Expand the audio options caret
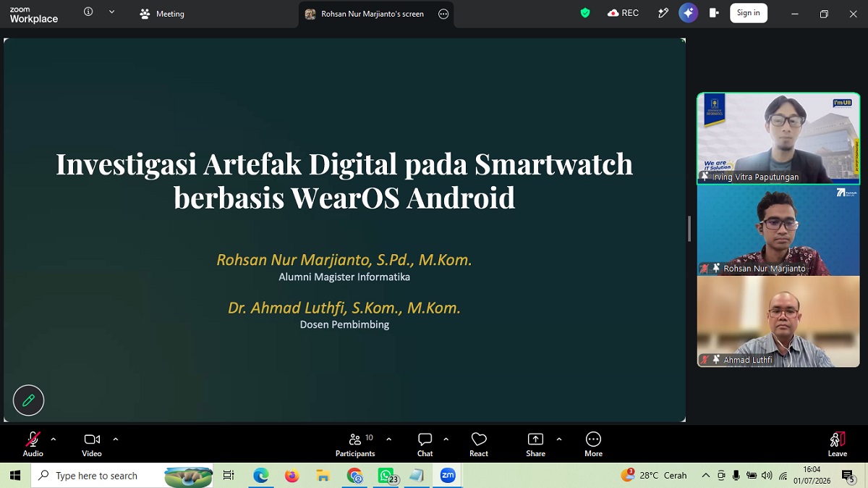The width and height of the screenshot is (868, 488). [x=54, y=439]
